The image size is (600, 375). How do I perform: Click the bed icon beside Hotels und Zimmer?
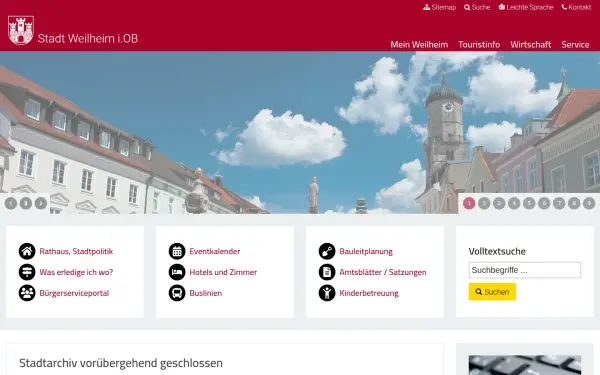coord(177,272)
